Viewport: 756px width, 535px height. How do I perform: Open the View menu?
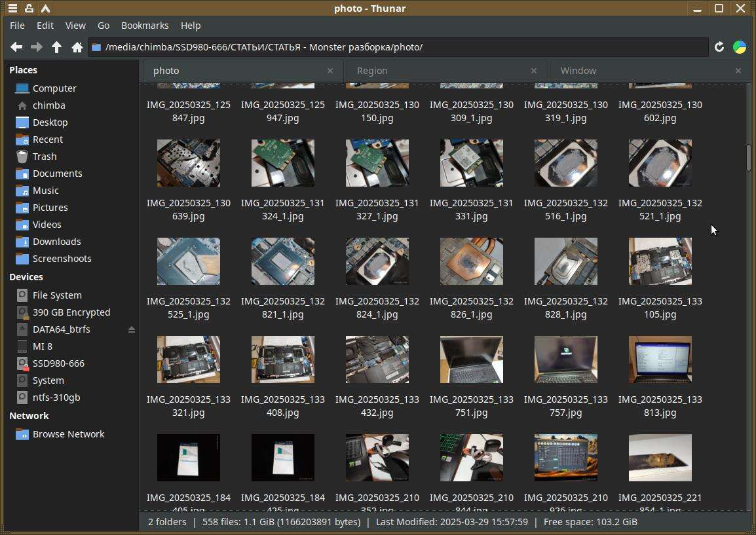(75, 26)
